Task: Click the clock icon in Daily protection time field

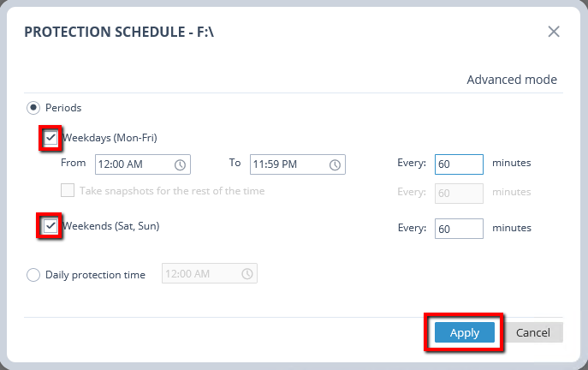Action: (247, 273)
